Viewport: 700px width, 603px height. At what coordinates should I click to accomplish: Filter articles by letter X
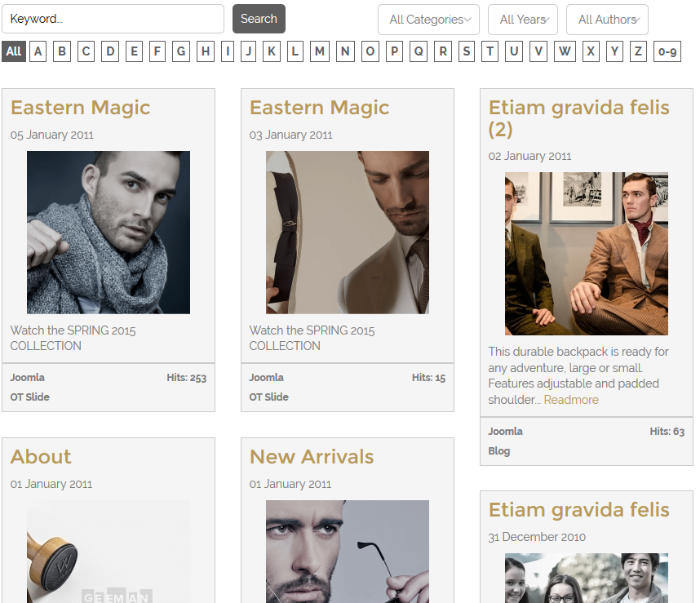(591, 51)
